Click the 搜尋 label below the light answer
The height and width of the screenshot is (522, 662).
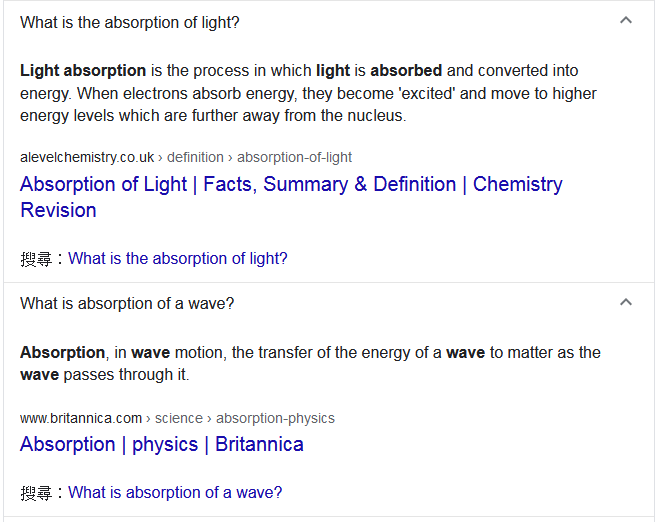pyautogui.click(x=36, y=258)
